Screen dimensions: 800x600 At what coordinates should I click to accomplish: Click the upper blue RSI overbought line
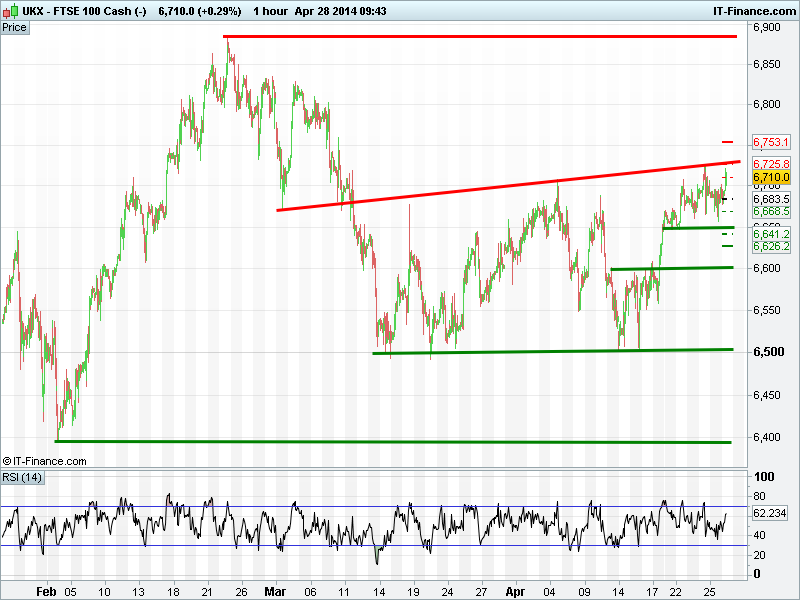click(x=374, y=507)
